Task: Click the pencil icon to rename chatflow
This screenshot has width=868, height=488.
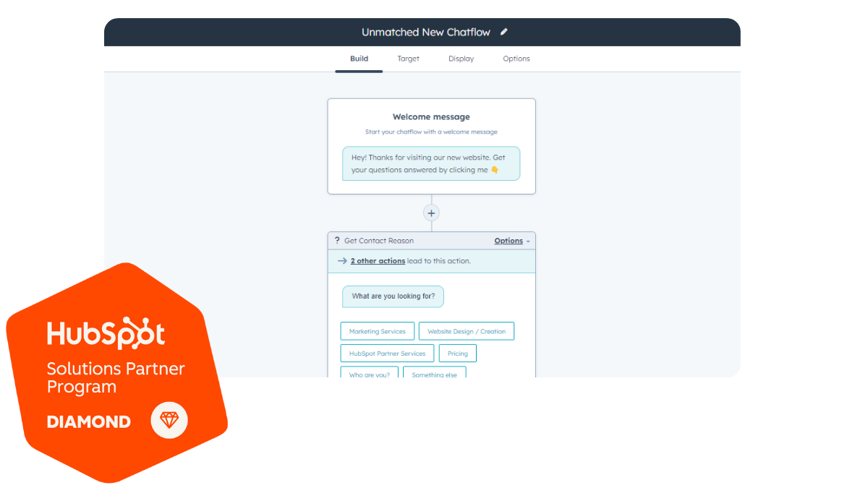Action: click(504, 32)
